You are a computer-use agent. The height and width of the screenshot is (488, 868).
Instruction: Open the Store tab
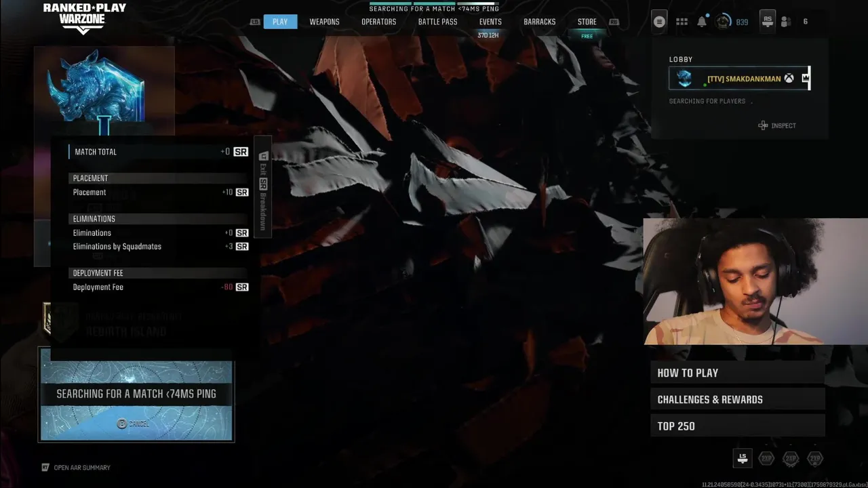pyautogui.click(x=587, y=22)
